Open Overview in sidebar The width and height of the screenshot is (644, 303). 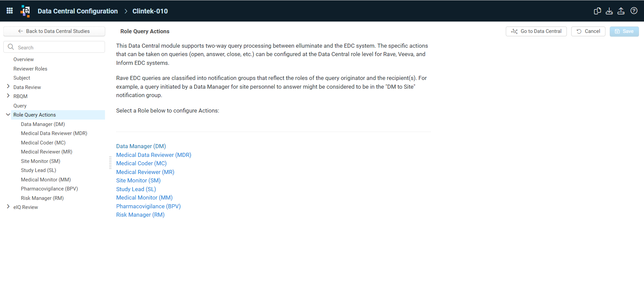[23, 59]
